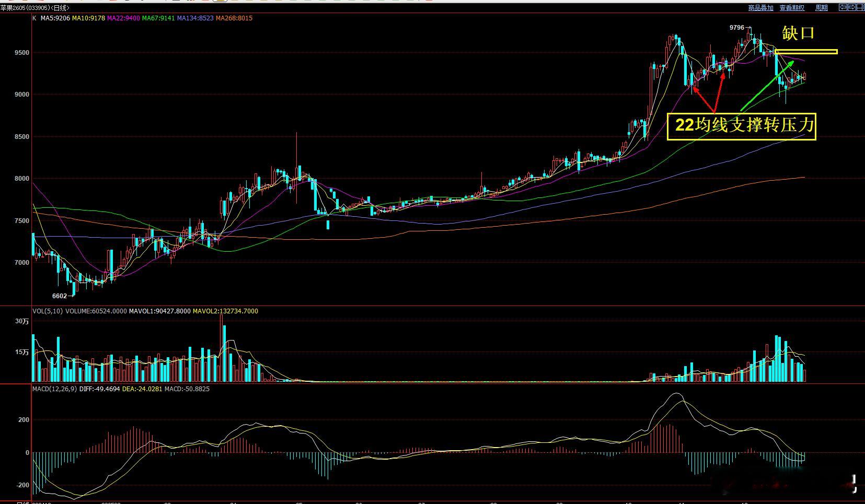Image resolution: width=865 pixels, height=504 pixels.
Task: Click the 8500 price axis label
Action: [22, 137]
